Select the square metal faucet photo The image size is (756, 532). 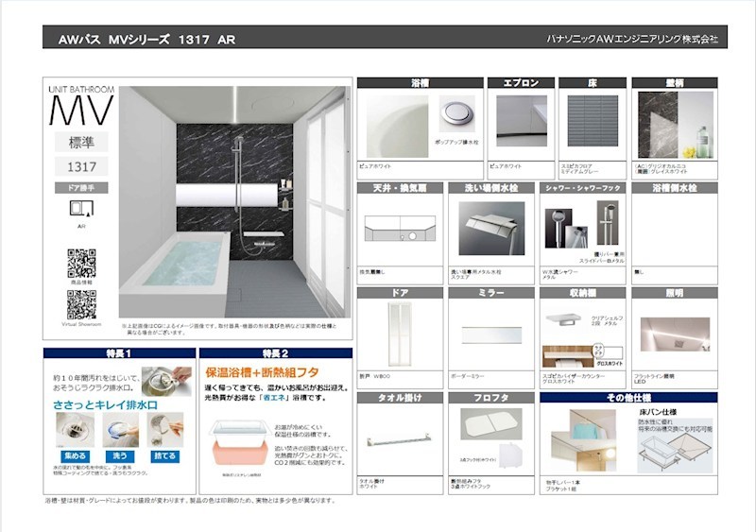point(491,229)
